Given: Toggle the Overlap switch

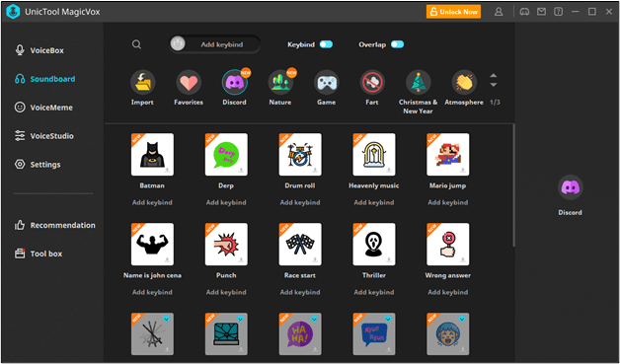Looking at the screenshot, I should coord(398,44).
